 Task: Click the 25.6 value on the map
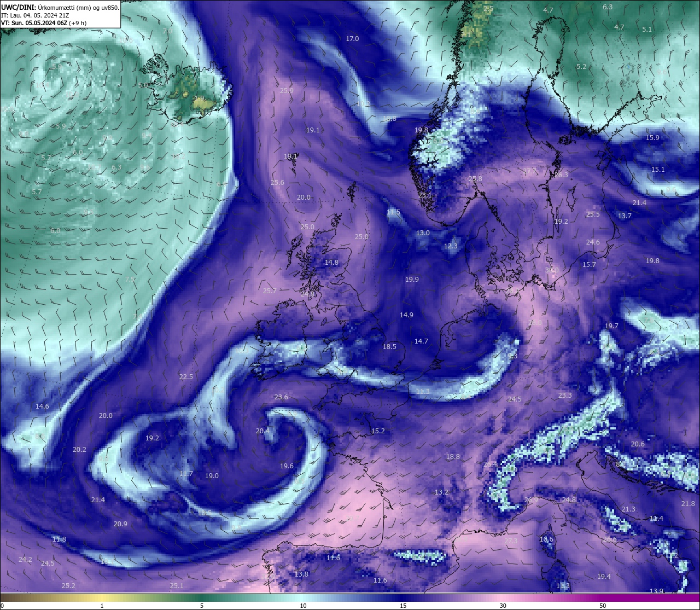pyautogui.click(x=277, y=183)
